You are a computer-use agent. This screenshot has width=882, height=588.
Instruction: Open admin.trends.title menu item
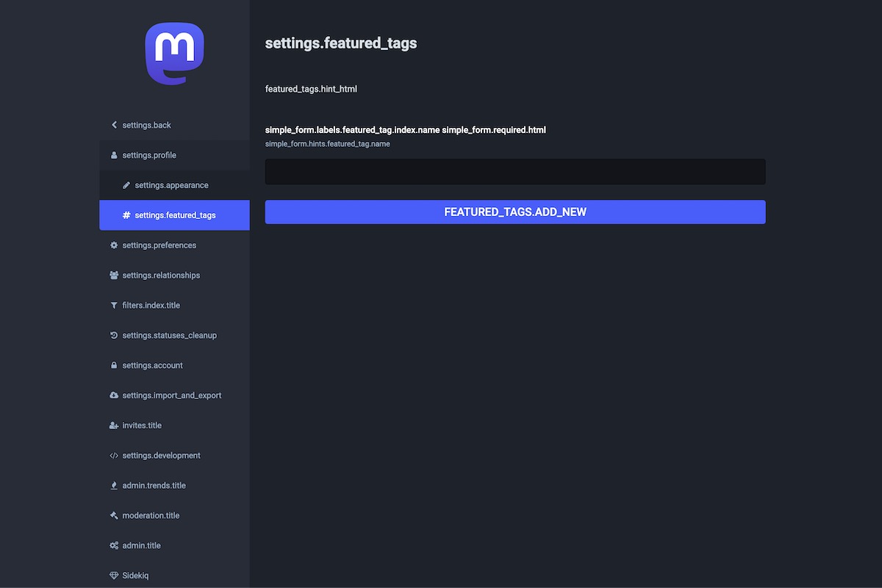[154, 486]
